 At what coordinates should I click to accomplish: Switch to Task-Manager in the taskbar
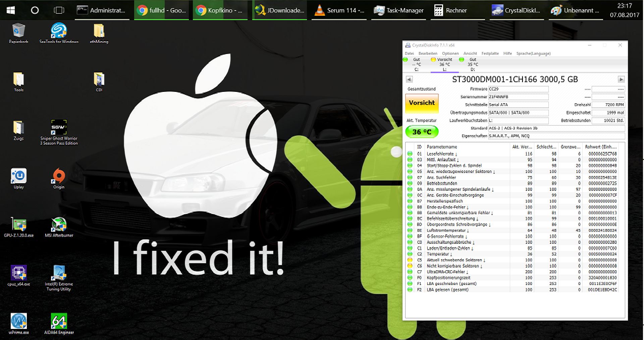point(398,10)
